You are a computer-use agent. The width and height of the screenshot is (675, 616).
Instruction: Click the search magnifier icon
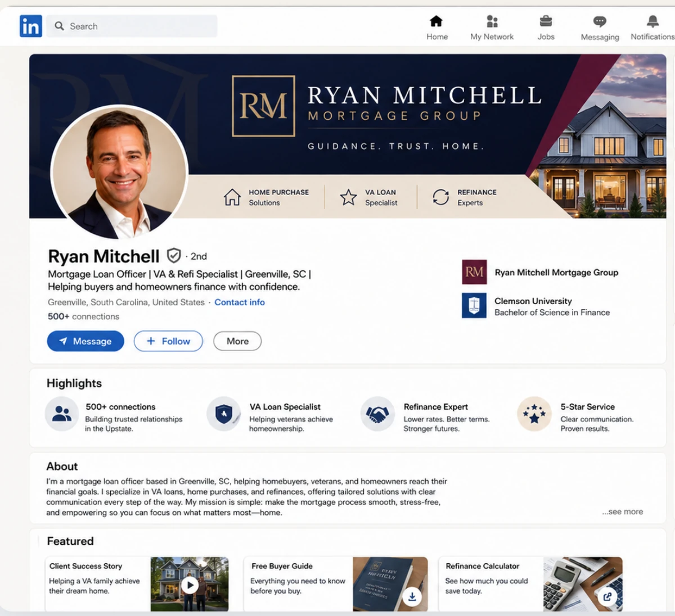click(x=59, y=26)
